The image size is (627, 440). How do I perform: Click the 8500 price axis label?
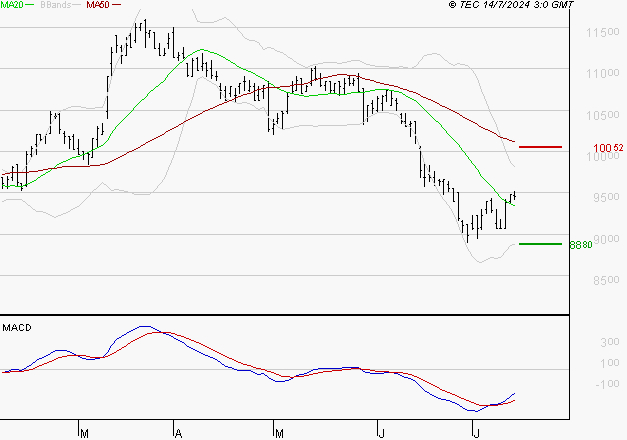tap(606, 280)
